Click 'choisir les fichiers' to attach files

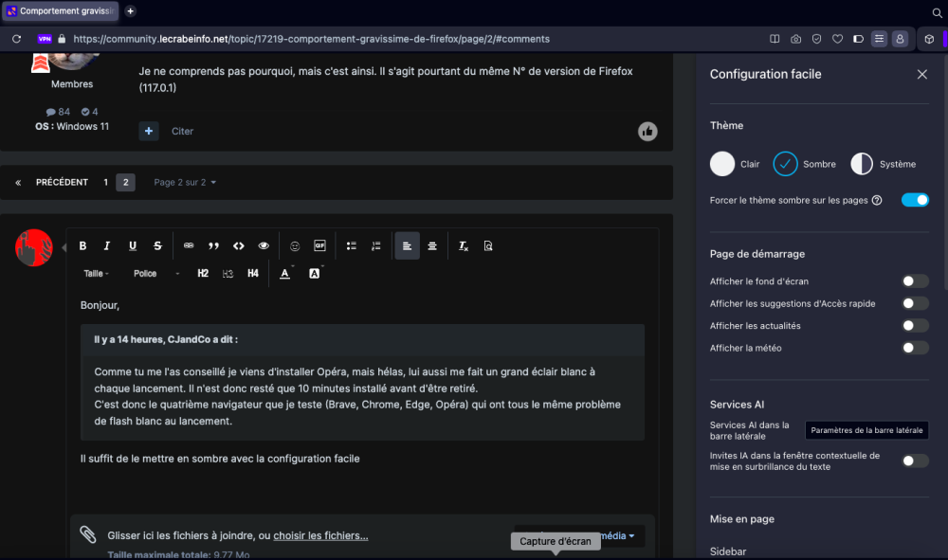point(320,535)
